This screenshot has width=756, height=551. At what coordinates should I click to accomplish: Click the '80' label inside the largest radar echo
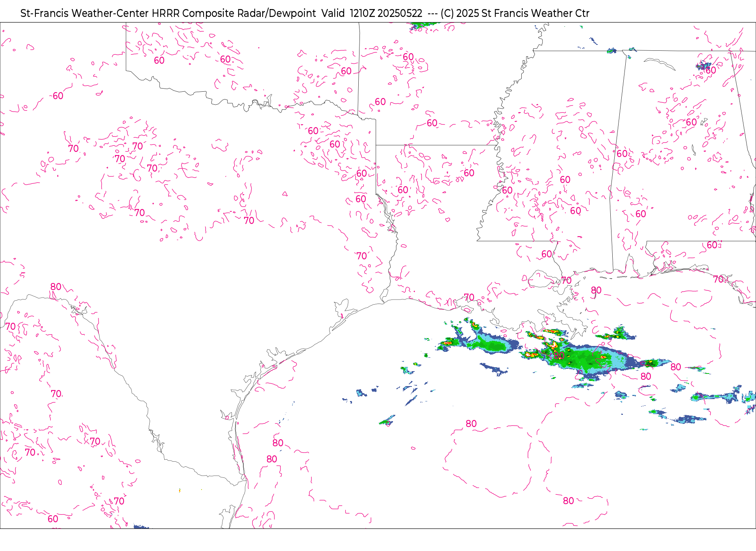[x=559, y=355]
